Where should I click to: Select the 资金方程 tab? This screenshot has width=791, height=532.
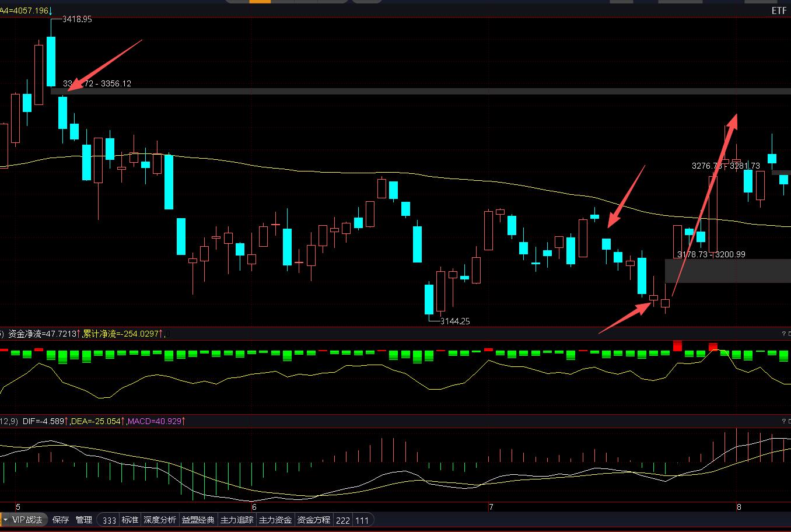click(x=314, y=520)
